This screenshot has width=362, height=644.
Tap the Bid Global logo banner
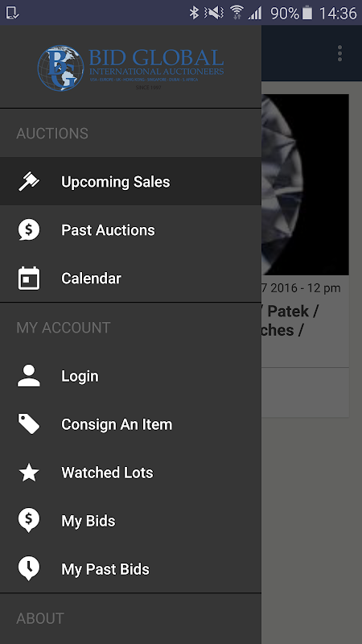tap(130, 68)
